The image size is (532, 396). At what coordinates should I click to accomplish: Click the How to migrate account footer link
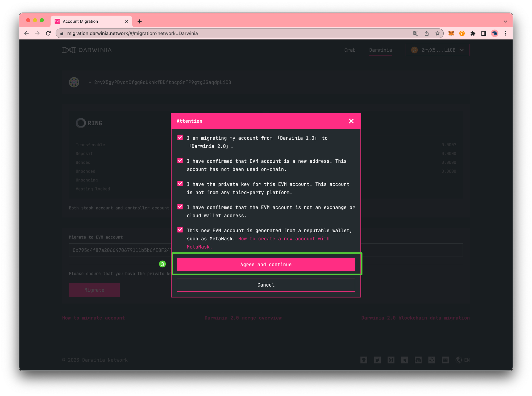[94, 317]
